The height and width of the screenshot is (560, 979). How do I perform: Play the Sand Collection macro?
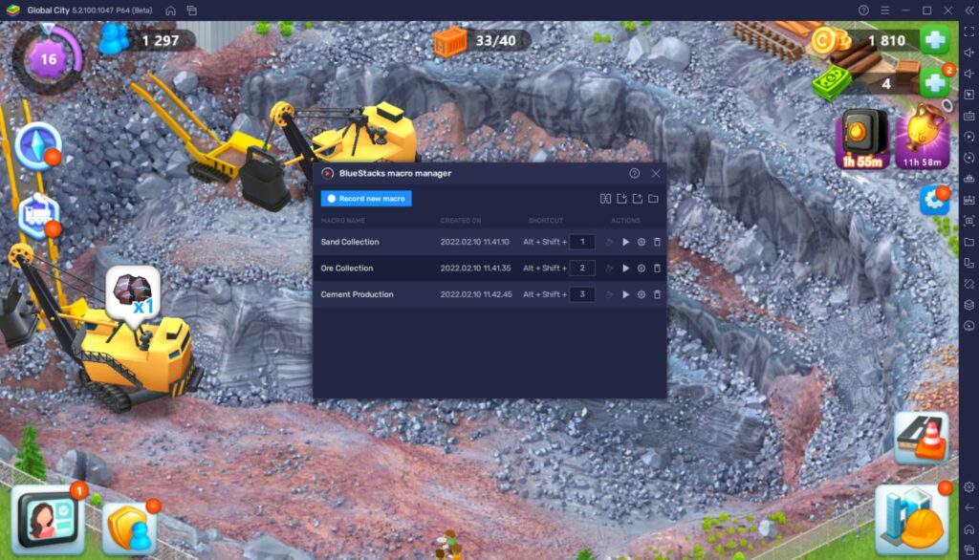626,242
